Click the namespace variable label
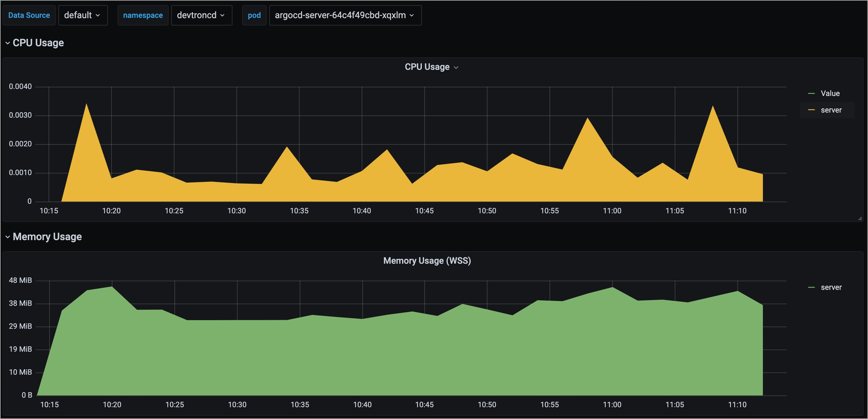Image resolution: width=868 pixels, height=419 pixels. [x=143, y=15]
